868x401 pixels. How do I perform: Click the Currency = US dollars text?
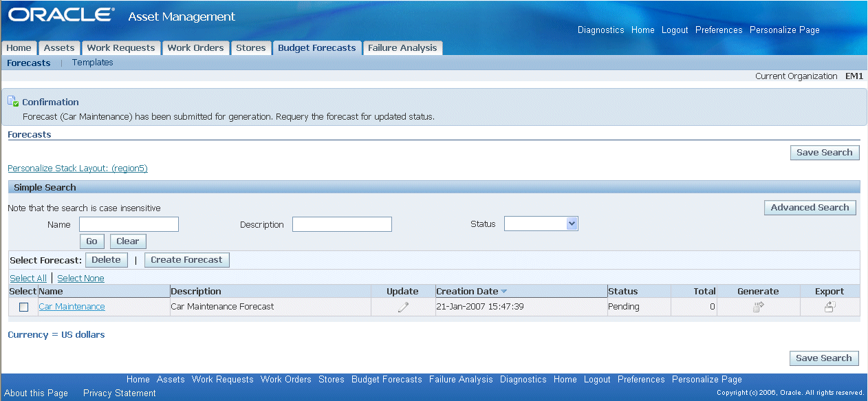coord(56,335)
